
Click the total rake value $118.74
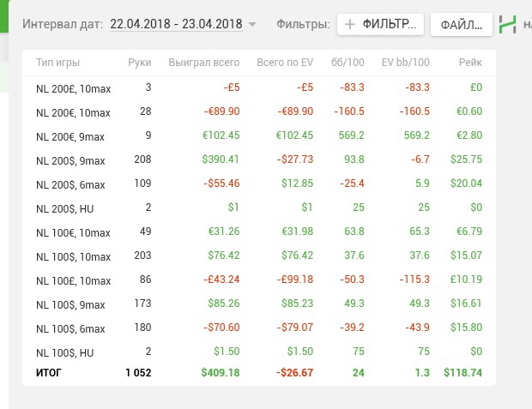point(463,372)
